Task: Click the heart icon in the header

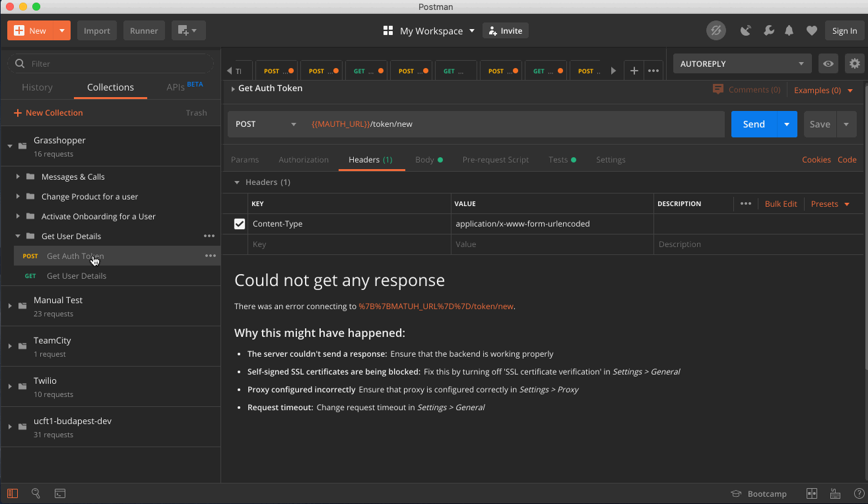Action: [812, 30]
